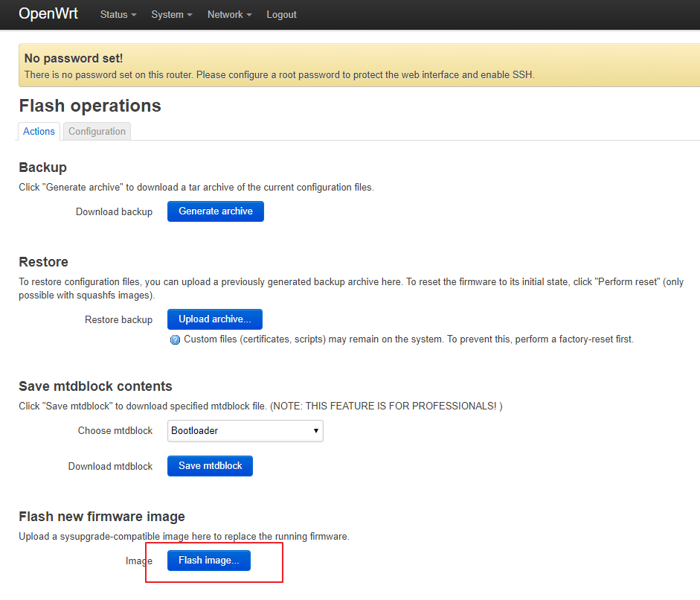
Task: Expand the Bootloader mtdblock dropdown
Action: click(245, 431)
